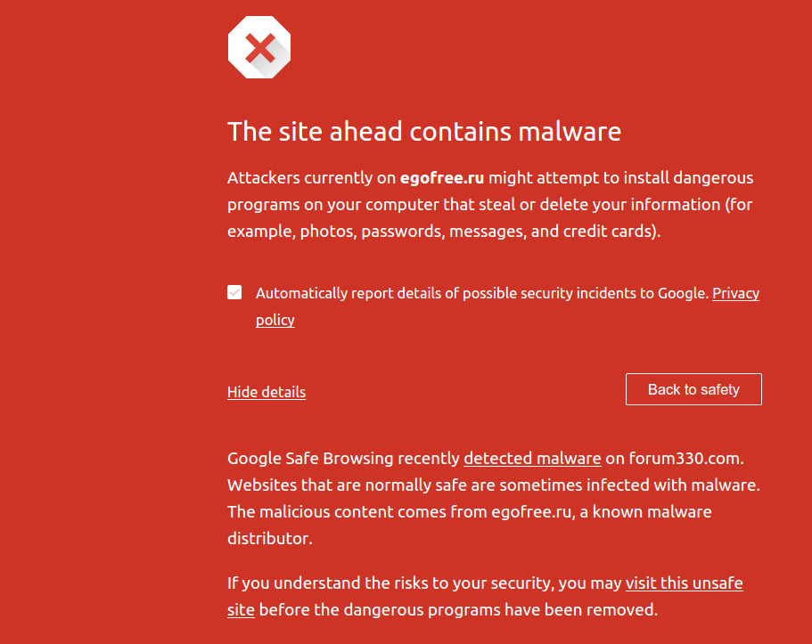Follow the visit this unsafe site link
Image resolution: width=812 pixels, height=644 pixels.
point(684,583)
